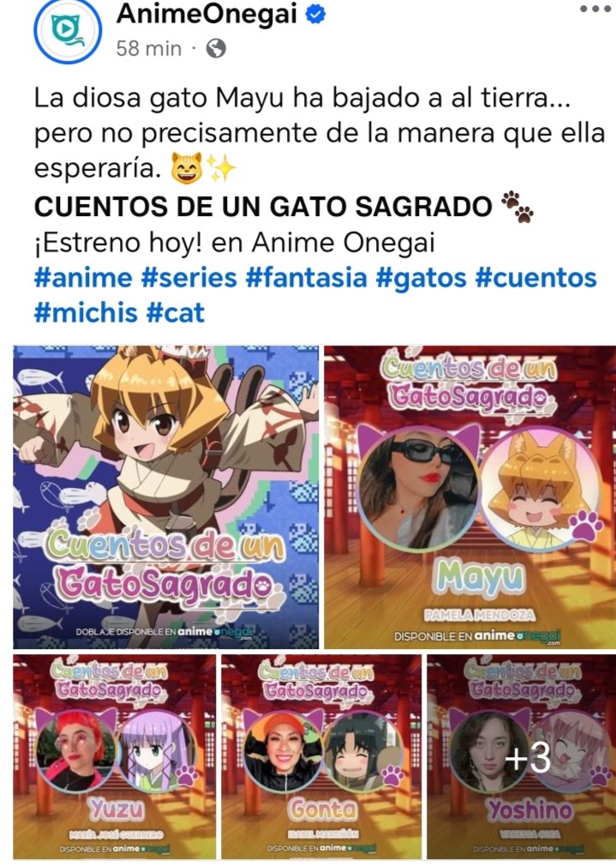616x866 pixels.
Task: Click the smiling cat emoji
Action: (x=187, y=168)
